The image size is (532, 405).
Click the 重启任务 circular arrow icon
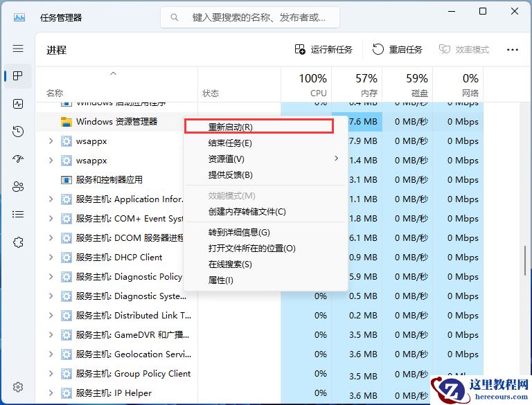(378, 50)
